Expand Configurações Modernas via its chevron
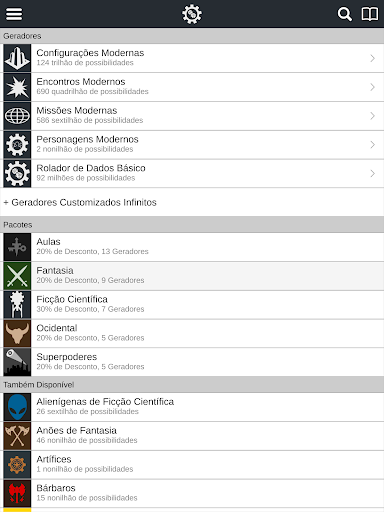 pyautogui.click(x=373, y=58)
